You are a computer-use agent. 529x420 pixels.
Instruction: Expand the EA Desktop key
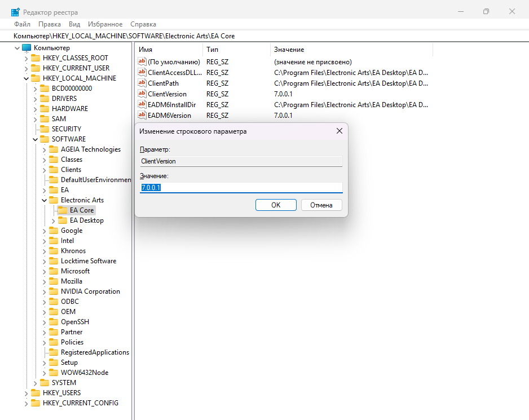[54, 221]
